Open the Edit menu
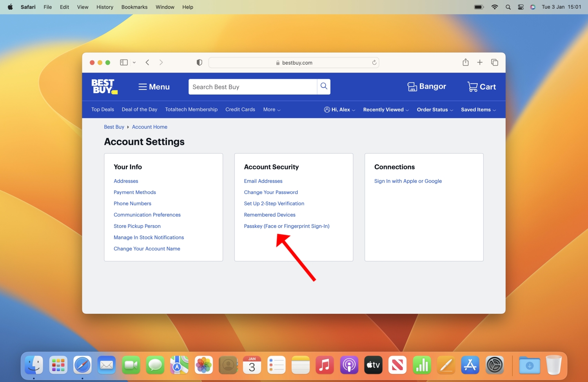Viewport: 588px width, 382px height. point(64,7)
